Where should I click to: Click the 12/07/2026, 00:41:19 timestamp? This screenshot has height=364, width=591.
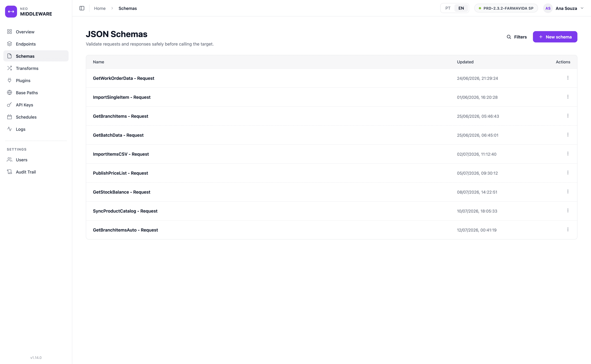tap(477, 230)
